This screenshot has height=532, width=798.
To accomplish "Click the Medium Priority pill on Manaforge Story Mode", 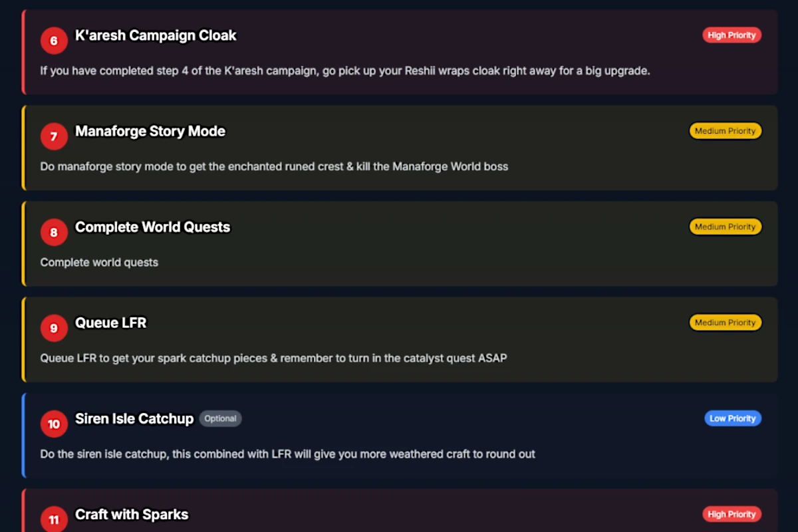I will click(x=725, y=130).
